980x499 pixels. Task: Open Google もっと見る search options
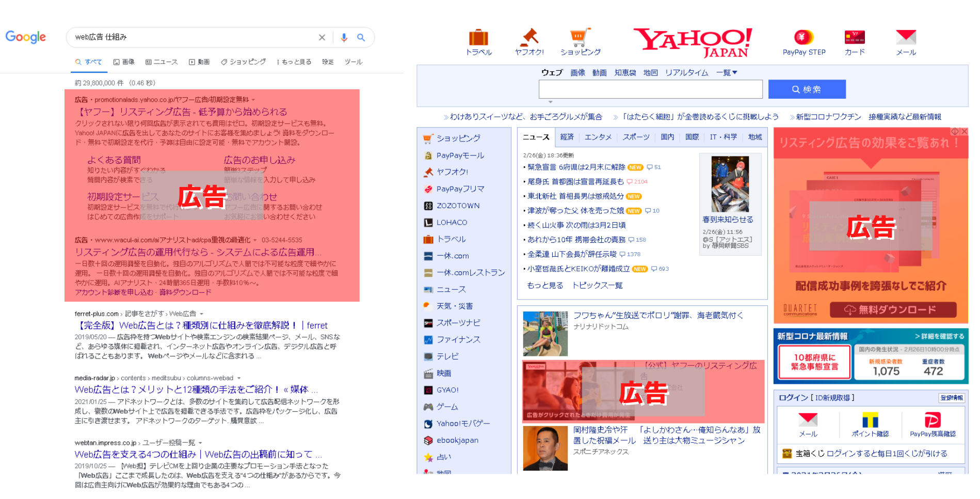294,62
